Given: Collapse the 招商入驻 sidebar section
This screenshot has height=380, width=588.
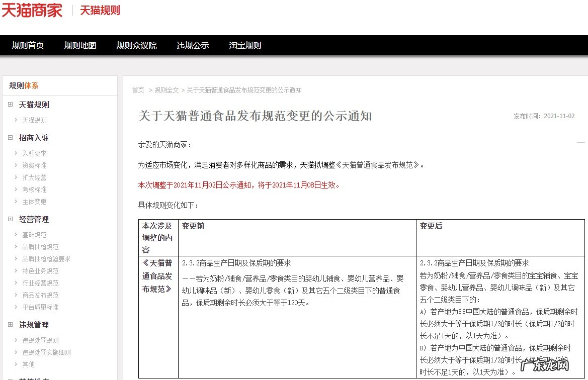Looking at the screenshot, I should click(10, 138).
